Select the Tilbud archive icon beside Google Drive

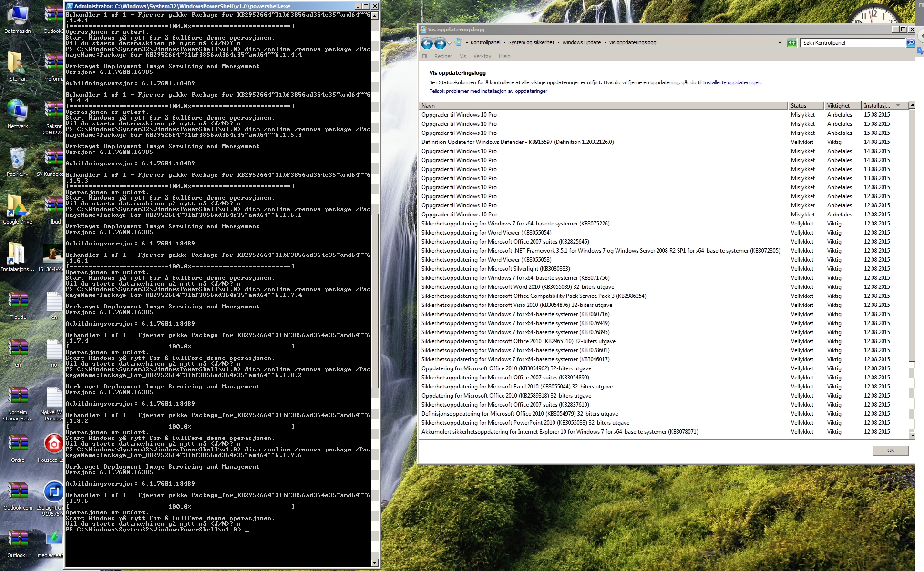tap(54, 210)
